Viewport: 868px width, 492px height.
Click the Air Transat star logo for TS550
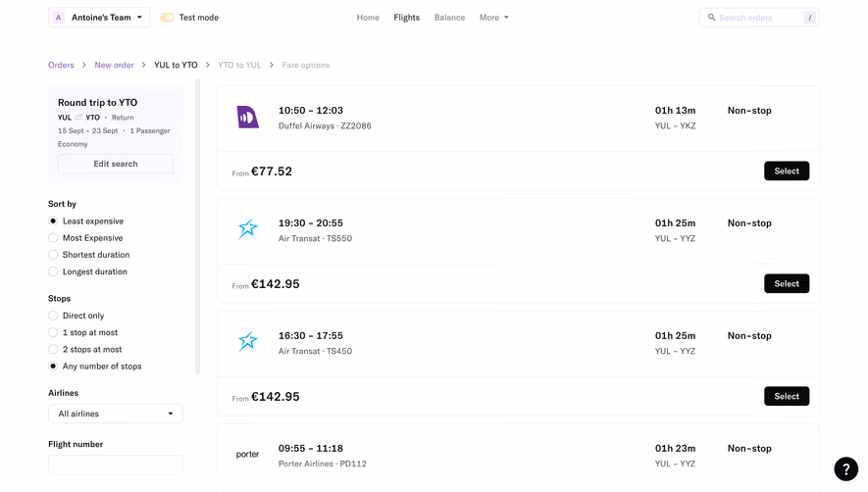[x=247, y=229]
